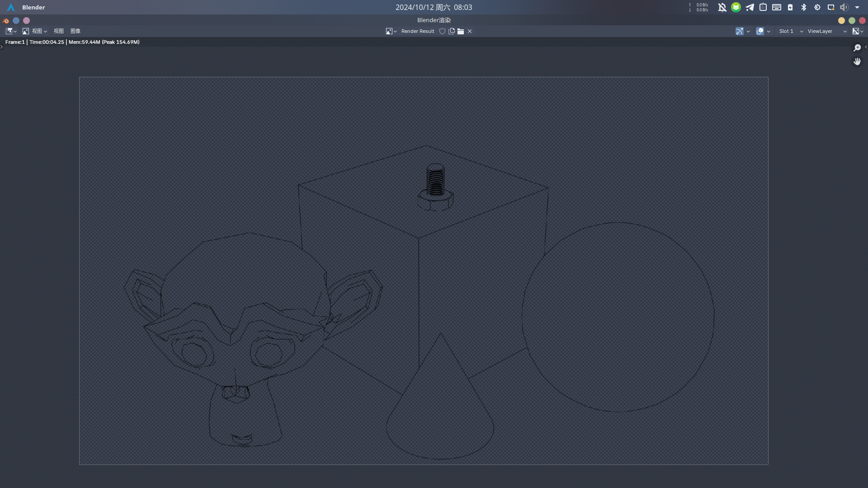Click the blue dot title bar button

[x=16, y=20]
